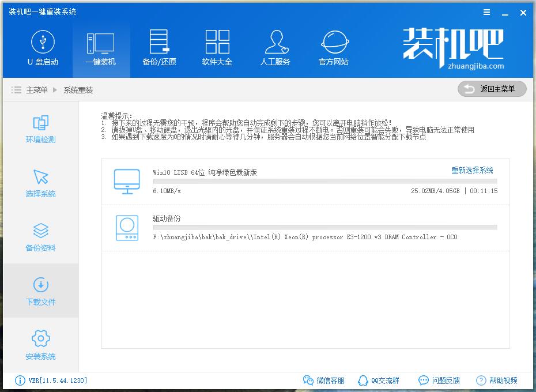Click the Win10 LTSB 64位 纯净绿色最新版 title
The width and height of the screenshot is (536, 392).
click(x=205, y=172)
